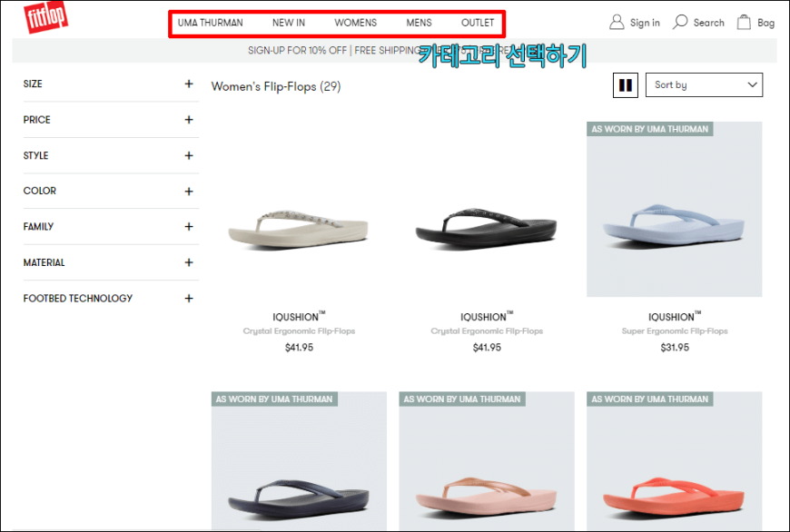
Task: Open the Sort by dropdown
Action: [x=704, y=85]
